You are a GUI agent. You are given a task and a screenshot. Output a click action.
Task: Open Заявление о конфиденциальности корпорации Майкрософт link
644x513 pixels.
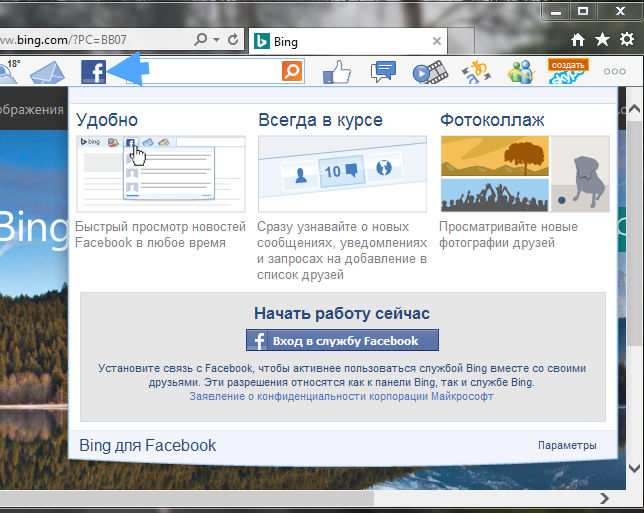(x=341, y=396)
